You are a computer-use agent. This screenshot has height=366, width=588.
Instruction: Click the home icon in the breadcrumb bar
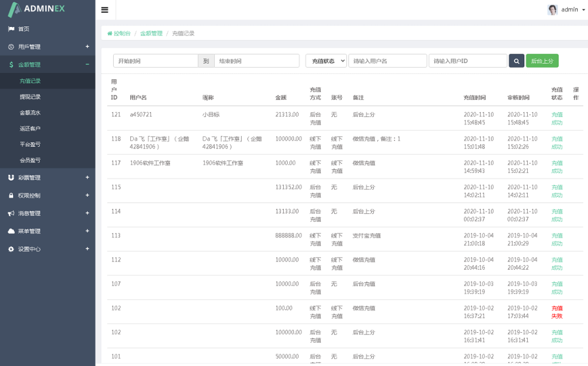tap(109, 33)
